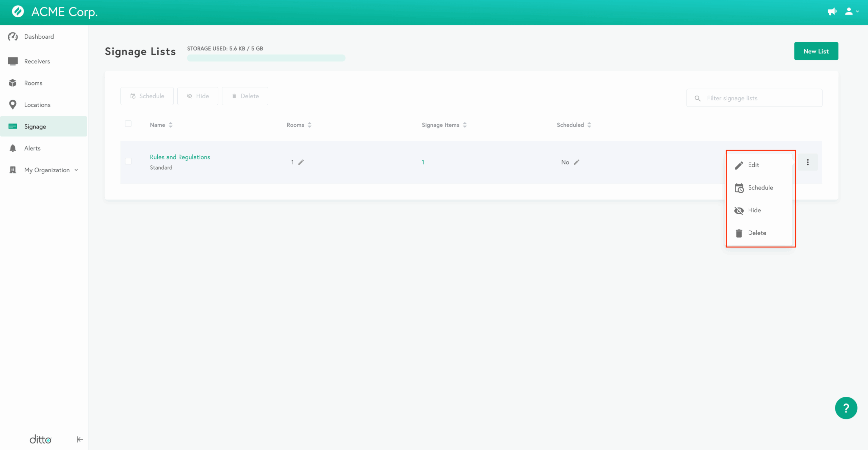Click the New List button
Viewport: 868px width, 450px height.
click(x=816, y=51)
